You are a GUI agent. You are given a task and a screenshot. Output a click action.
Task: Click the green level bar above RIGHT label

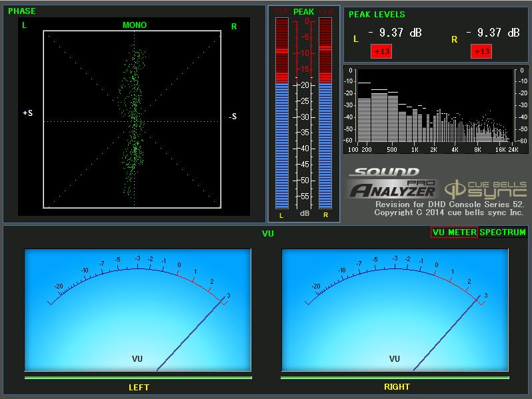pos(395,378)
